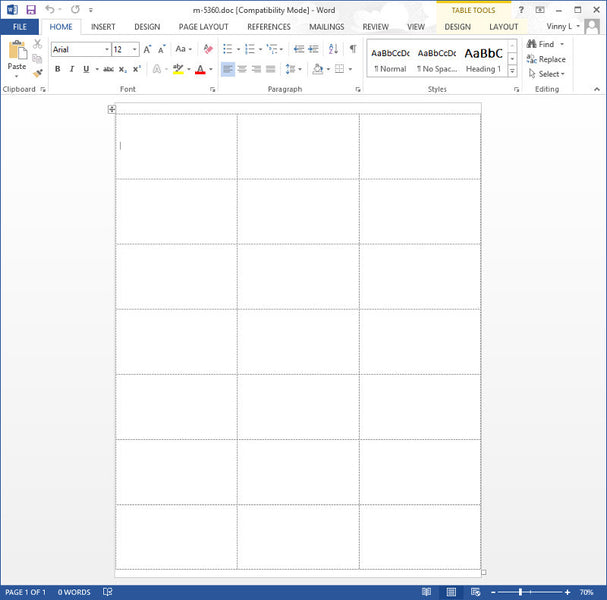Apply the Heading 1 style
The height and width of the screenshot is (600, 607).
(483, 59)
